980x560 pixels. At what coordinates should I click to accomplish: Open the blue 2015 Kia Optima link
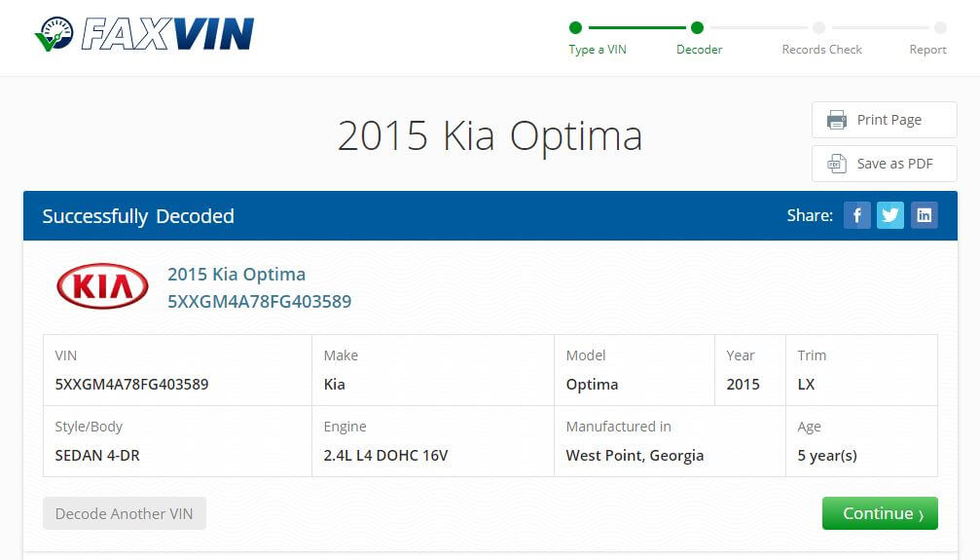click(x=236, y=274)
